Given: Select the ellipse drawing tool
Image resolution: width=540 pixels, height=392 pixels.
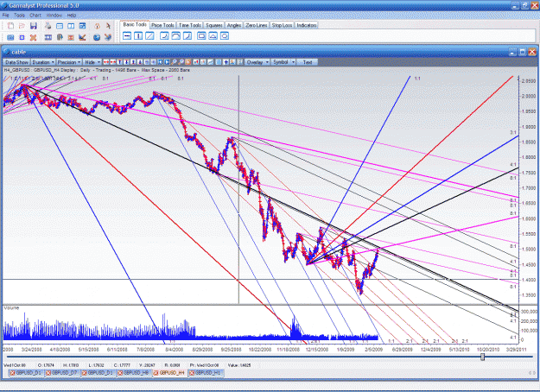Looking at the screenshot, I should [x=225, y=35].
